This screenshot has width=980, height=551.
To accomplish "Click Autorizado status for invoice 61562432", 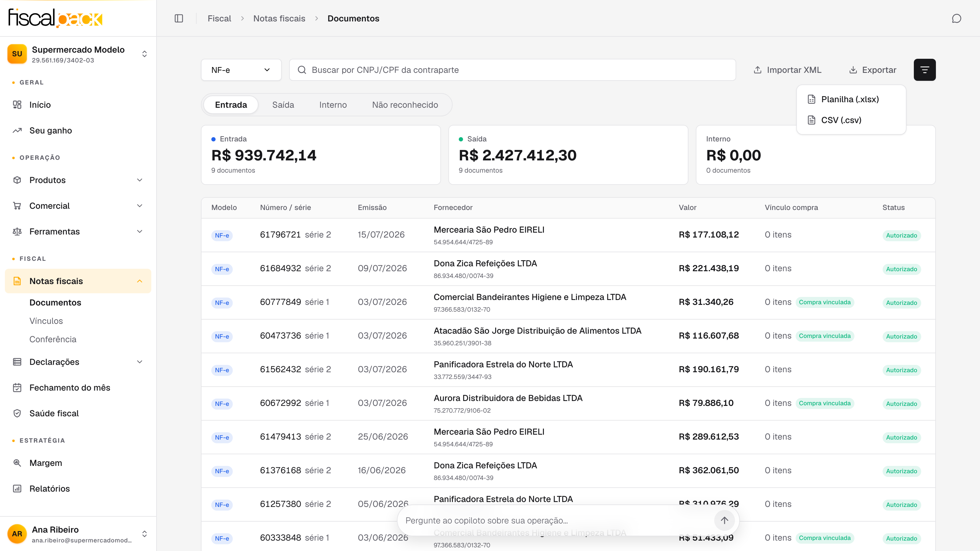I will (x=901, y=370).
